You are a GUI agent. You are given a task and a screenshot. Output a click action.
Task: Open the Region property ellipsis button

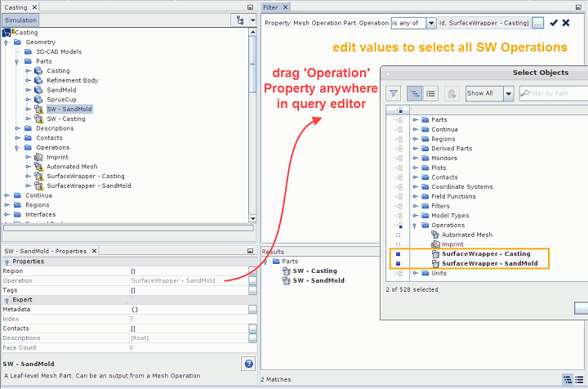pyautogui.click(x=252, y=271)
